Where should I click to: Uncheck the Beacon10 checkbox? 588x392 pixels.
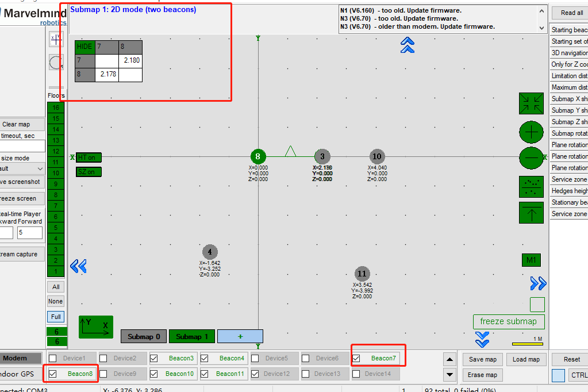tap(154, 374)
